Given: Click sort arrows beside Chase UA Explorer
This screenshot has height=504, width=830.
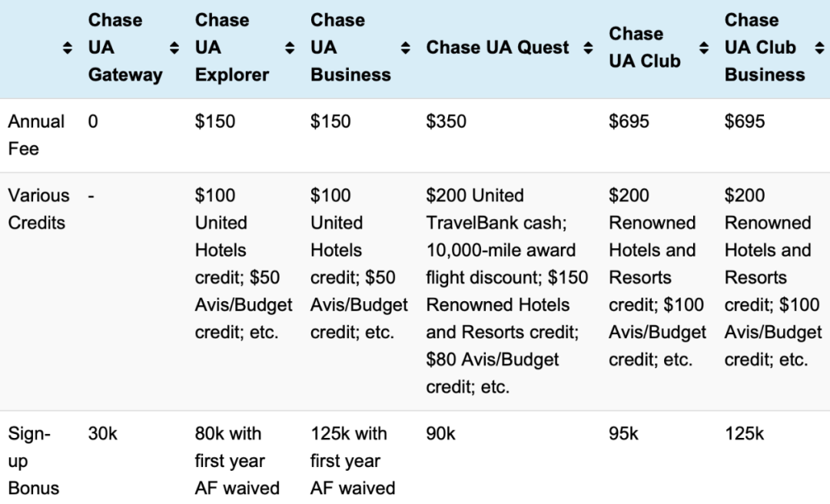Looking at the screenshot, I should tap(290, 48).
